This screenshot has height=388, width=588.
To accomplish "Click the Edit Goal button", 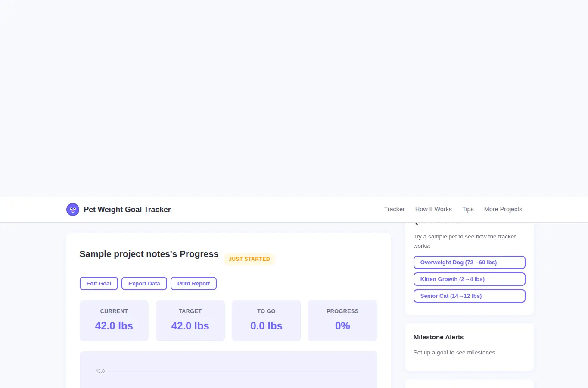I will point(99,283).
